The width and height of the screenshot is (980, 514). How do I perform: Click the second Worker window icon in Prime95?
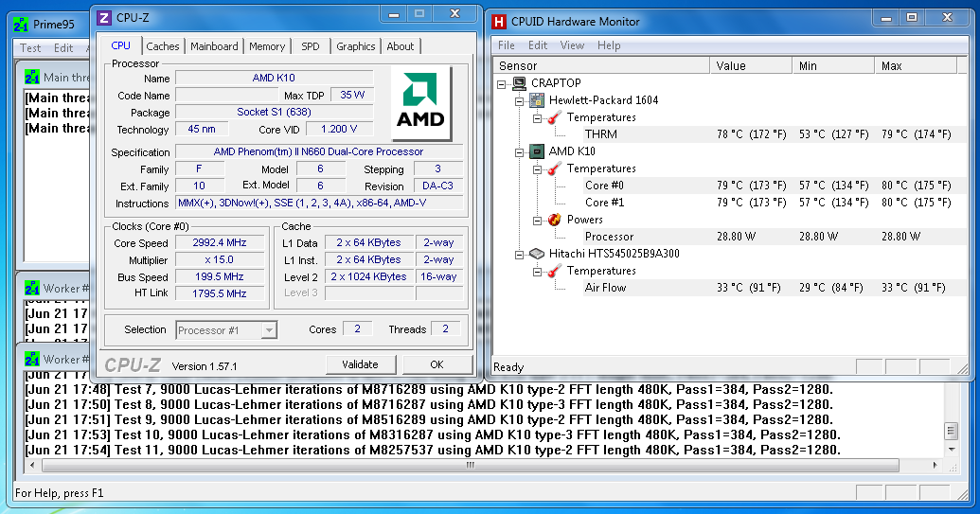click(32, 359)
